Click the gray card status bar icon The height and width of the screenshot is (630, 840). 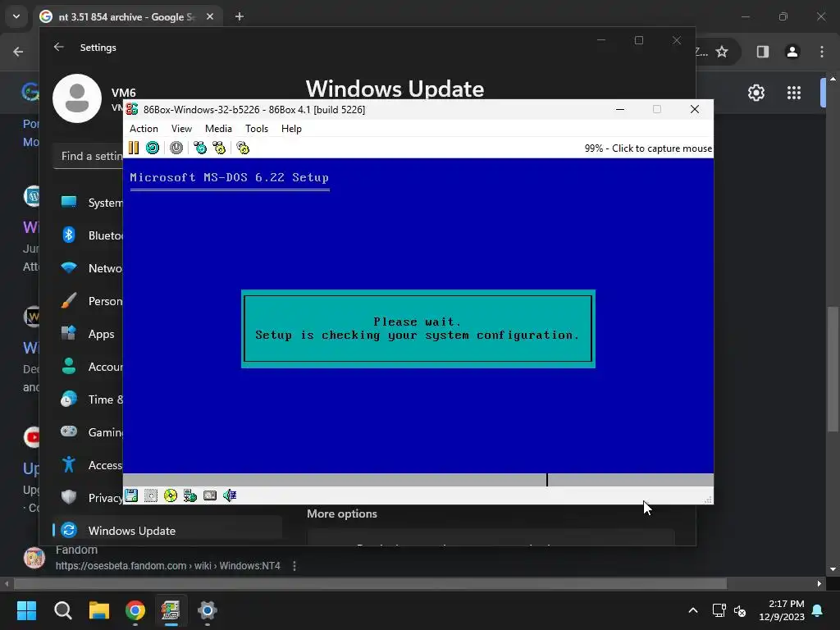pyautogui.click(x=210, y=495)
